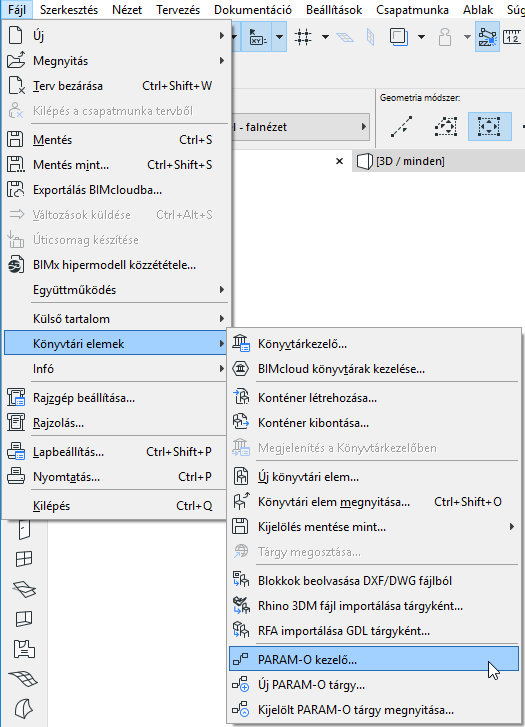Click the DXF/DWG block import icon

[x=241, y=580]
